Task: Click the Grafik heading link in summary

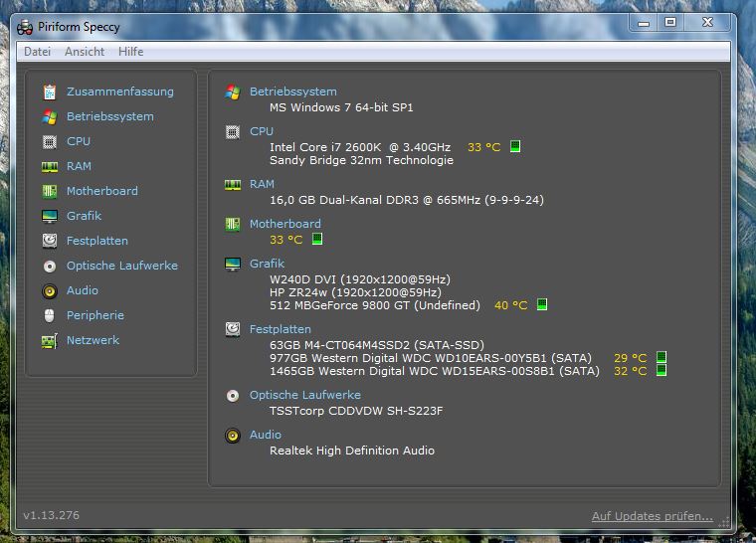Action: [267, 264]
